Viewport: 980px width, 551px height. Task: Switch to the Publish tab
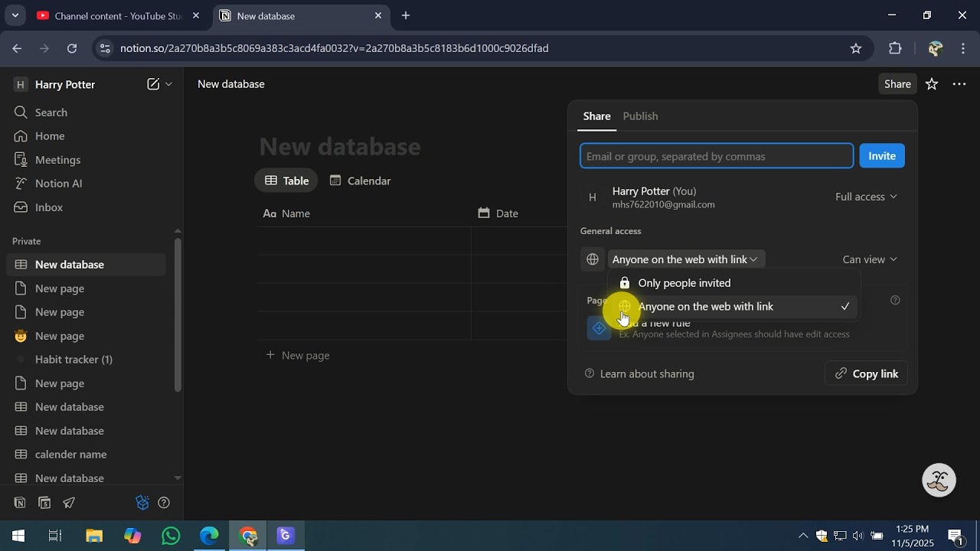click(x=640, y=116)
